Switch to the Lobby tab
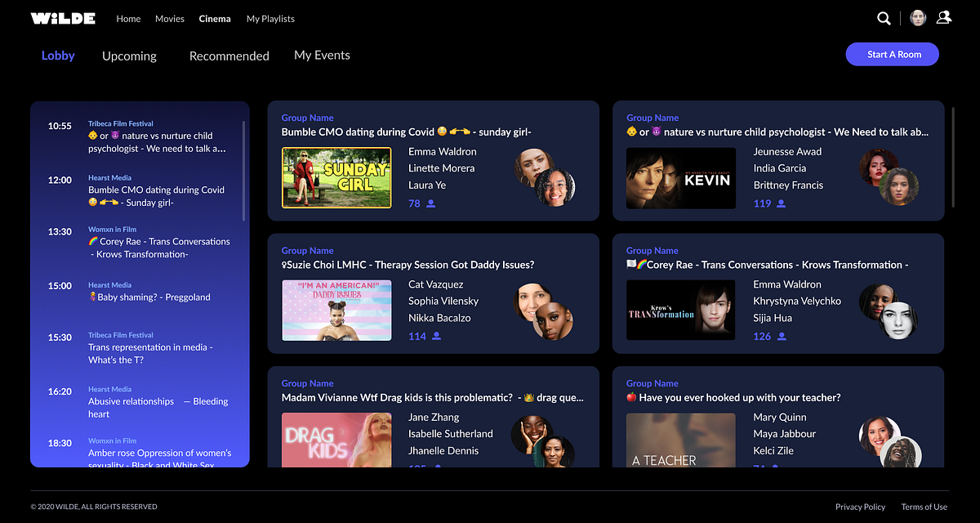This screenshot has height=523, width=980. pyautogui.click(x=58, y=56)
